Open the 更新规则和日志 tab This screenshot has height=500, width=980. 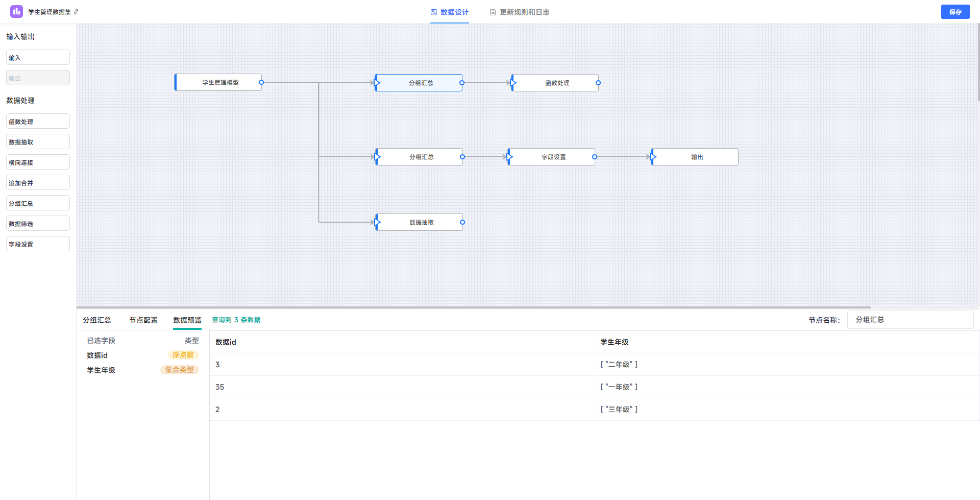pos(520,12)
